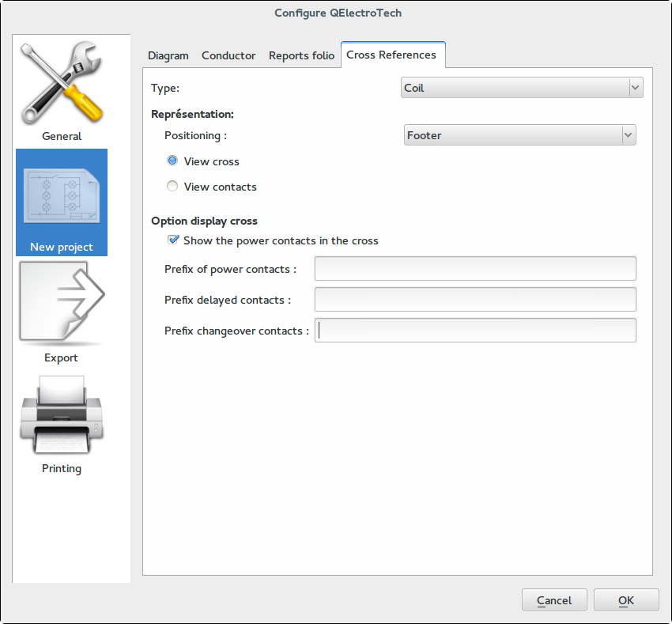
Task: Click the Export label in sidebar
Action: click(x=61, y=357)
